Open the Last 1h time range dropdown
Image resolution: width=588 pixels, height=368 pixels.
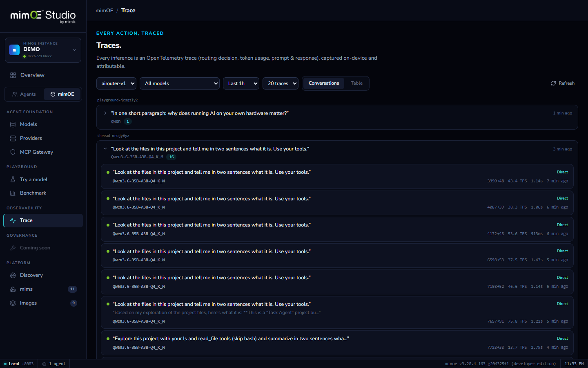(241, 83)
